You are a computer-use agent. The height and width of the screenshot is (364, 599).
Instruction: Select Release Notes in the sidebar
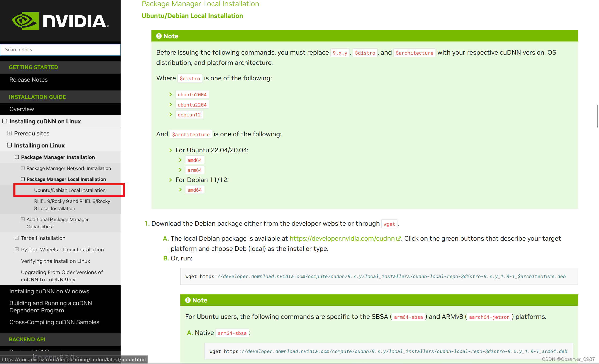[x=28, y=79]
